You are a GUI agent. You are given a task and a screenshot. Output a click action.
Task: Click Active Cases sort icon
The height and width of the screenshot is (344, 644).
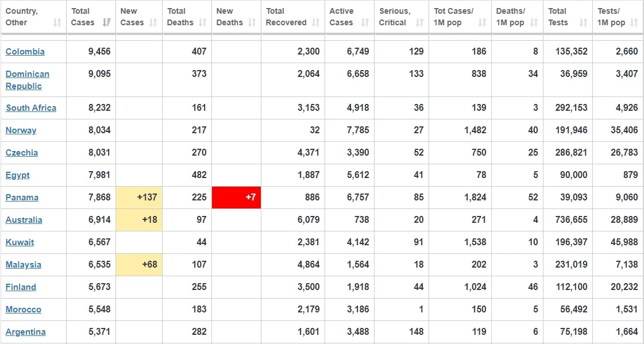365,23
